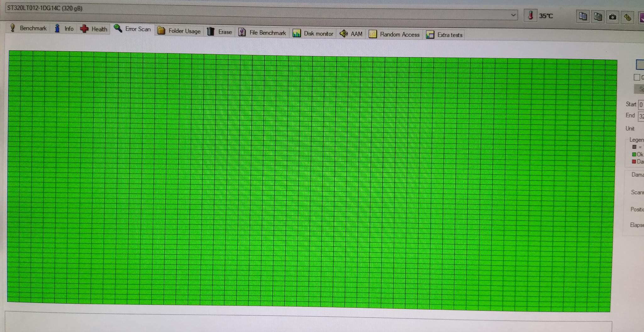Viewport: 644px width, 332px height.
Task: Go to the Folder Usage tab
Action: pos(179,31)
